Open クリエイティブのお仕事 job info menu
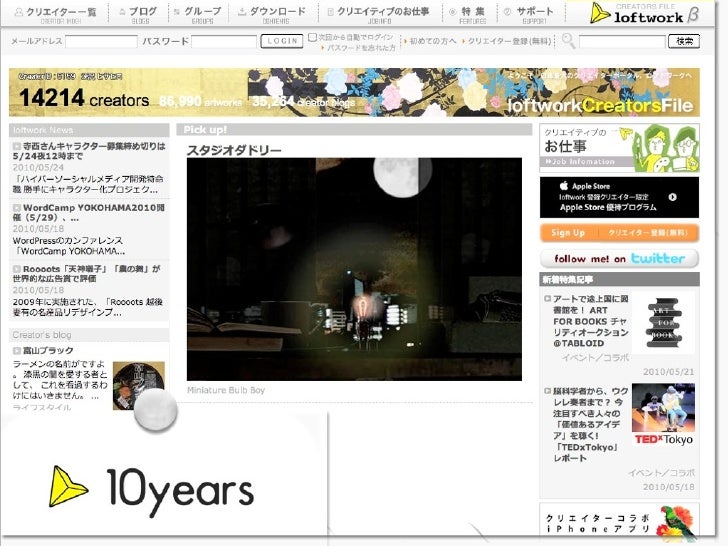 tap(378, 14)
